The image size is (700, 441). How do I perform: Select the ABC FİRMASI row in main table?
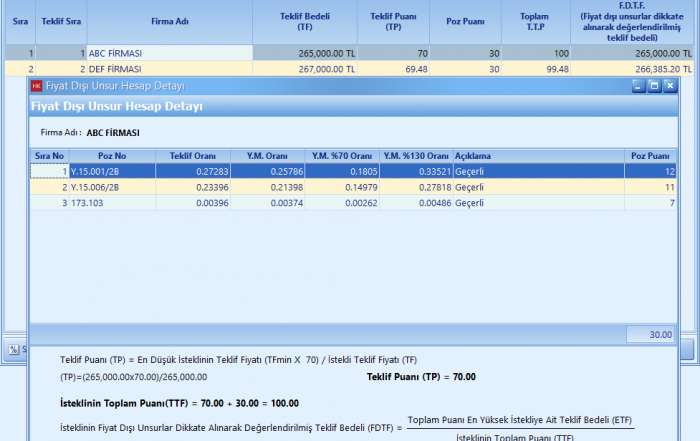click(170, 53)
